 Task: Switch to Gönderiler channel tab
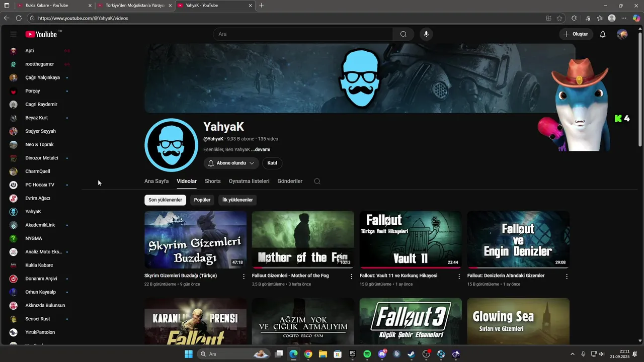290,181
